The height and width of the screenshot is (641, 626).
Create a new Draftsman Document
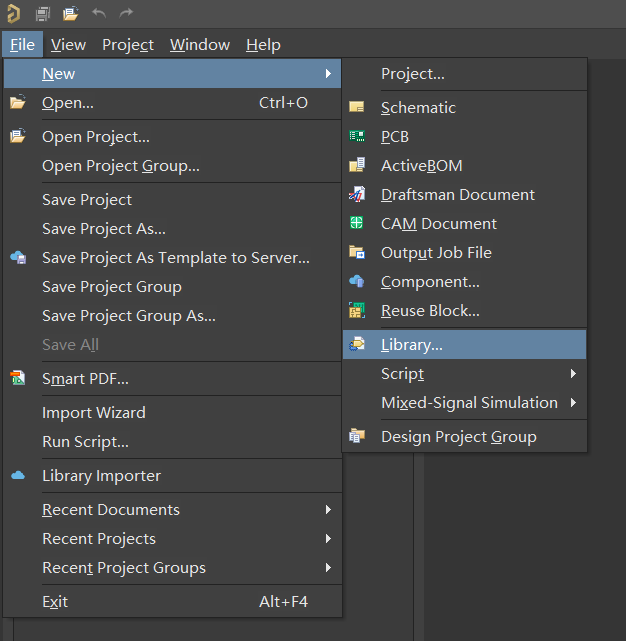457,195
